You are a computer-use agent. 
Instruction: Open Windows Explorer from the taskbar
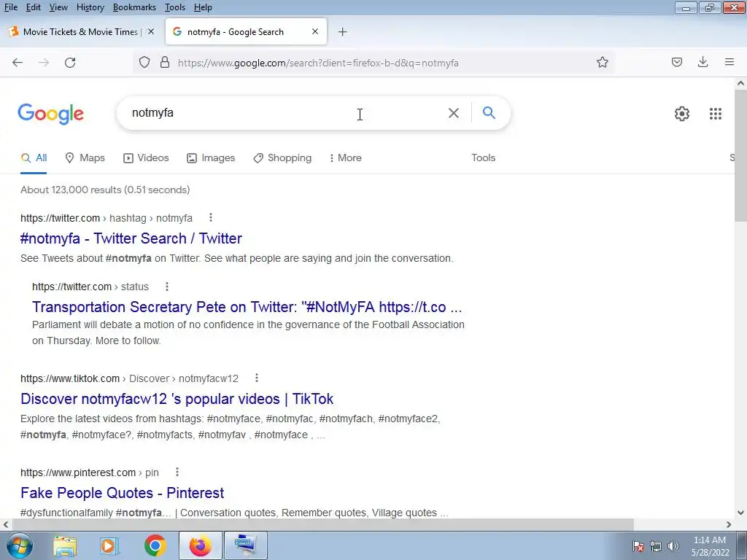click(x=65, y=545)
